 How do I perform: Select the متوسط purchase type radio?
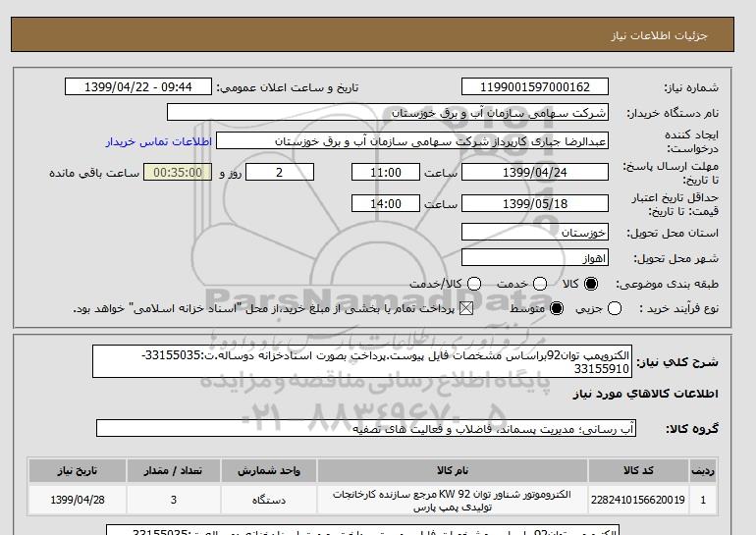click(x=557, y=308)
